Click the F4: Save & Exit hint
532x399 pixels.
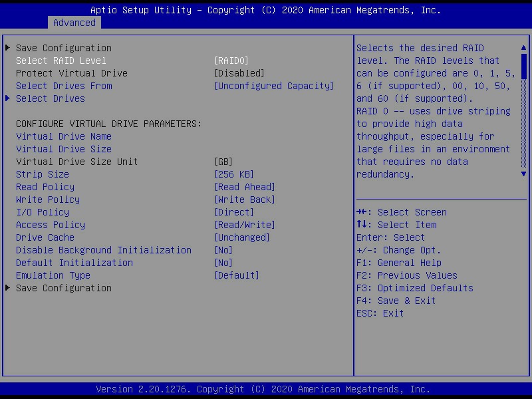(x=396, y=301)
